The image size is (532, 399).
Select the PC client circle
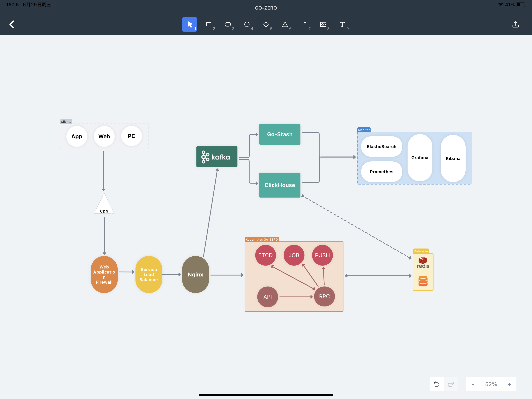(x=132, y=136)
